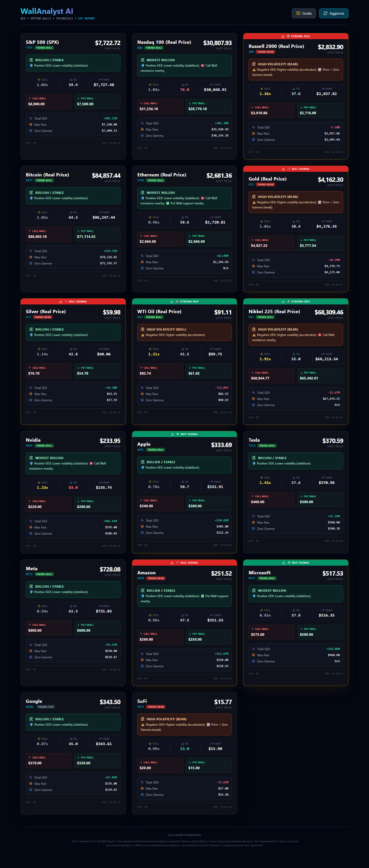Click the VWAP trend icon on Microsoft card
This screenshot has height=868, width=369.
click(322, 610)
